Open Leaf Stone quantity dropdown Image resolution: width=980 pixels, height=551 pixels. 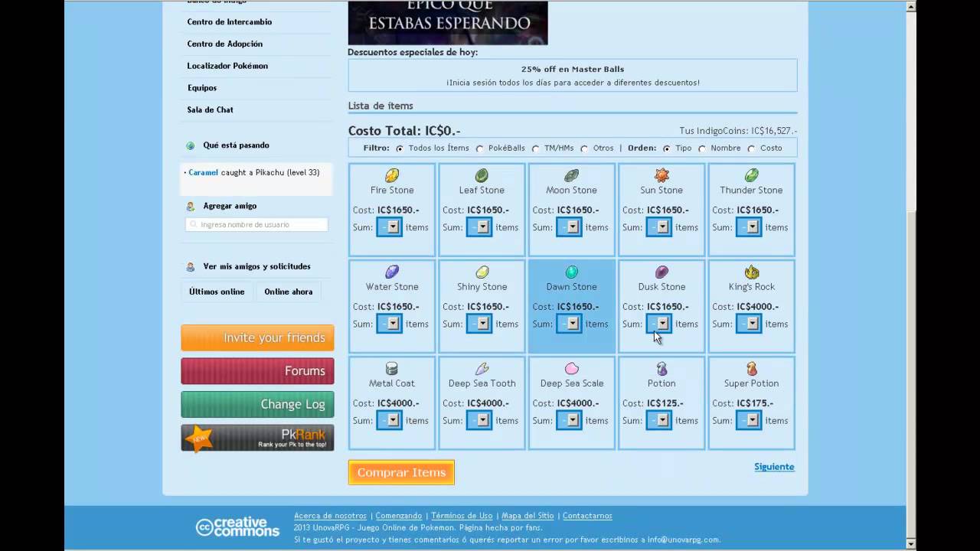click(479, 227)
